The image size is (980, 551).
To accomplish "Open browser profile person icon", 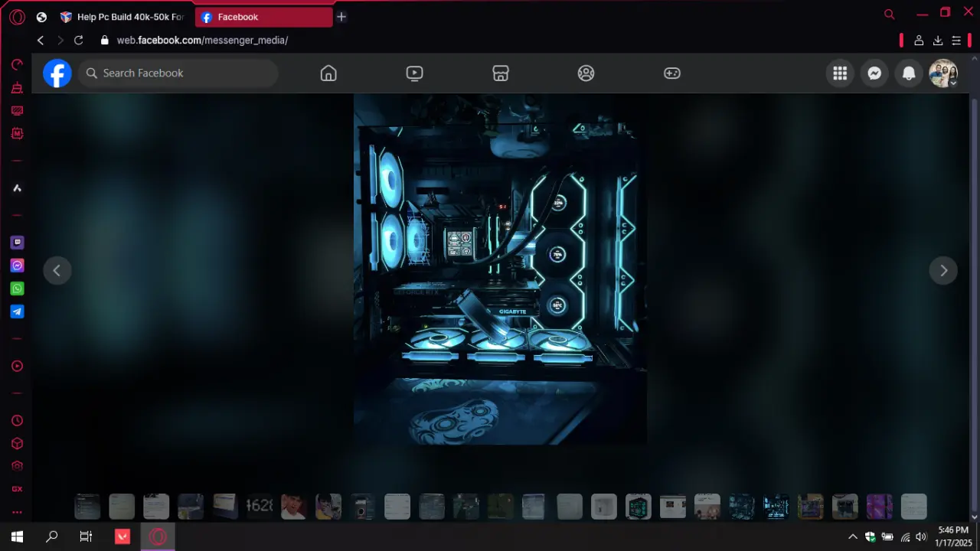I will point(919,41).
